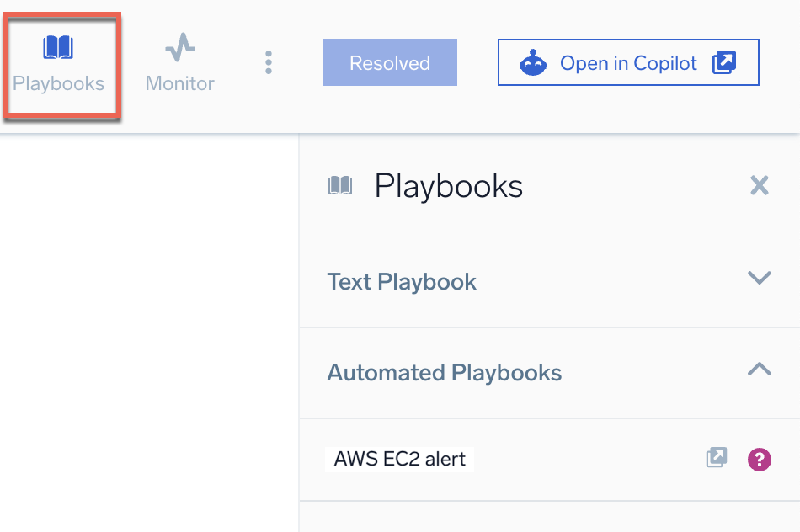Select the AWS EC2 alert playbook
Viewport: 800px width, 532px height.
(x=398, y=458)
